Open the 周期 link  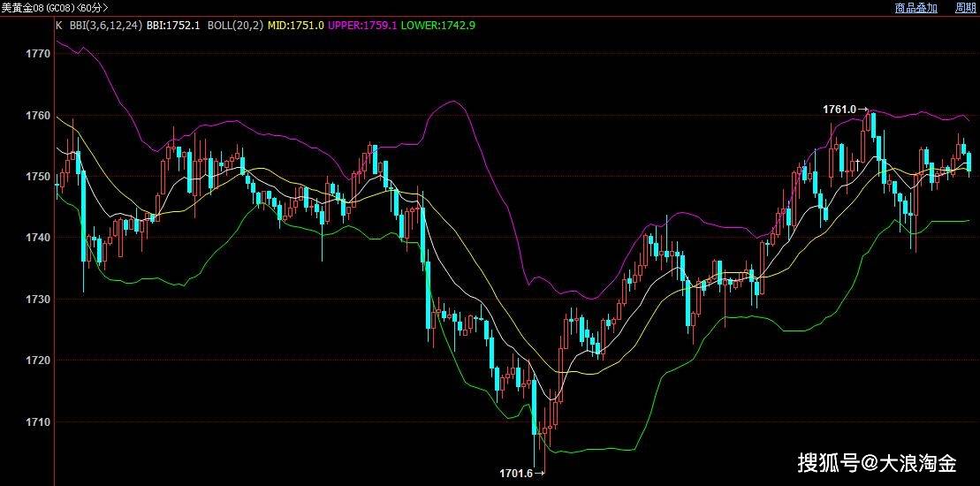click(x=966, y=7)
